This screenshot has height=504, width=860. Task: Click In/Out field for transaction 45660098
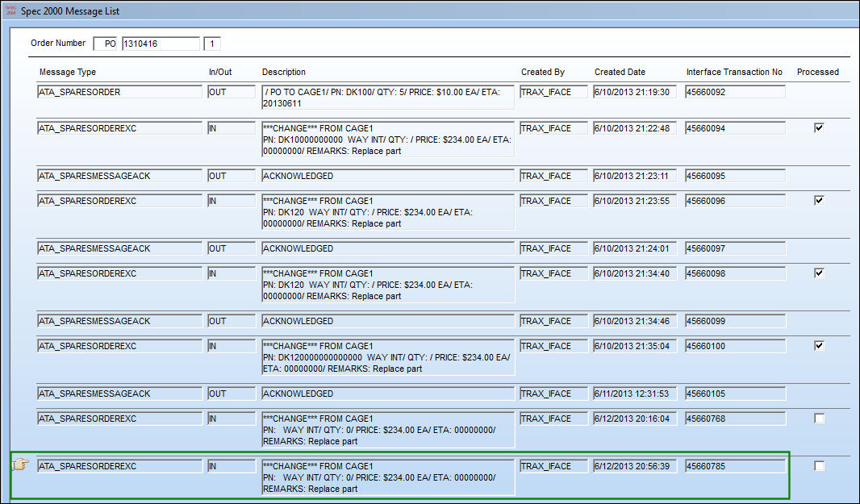232,273
